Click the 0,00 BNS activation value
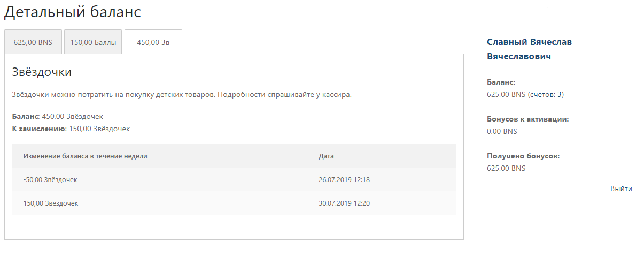This screenshot has height=257, width=644. [x=502, y=131]
